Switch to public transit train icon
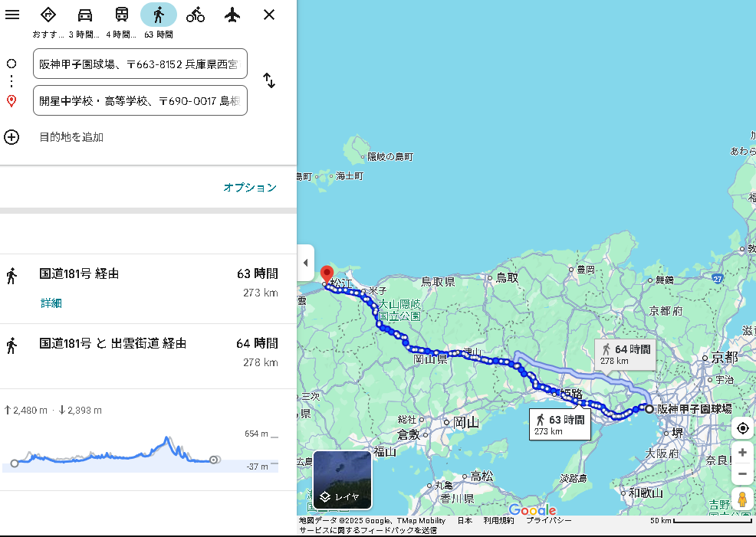The height and width of the screenshot is (537, 756). pos(121,15)
